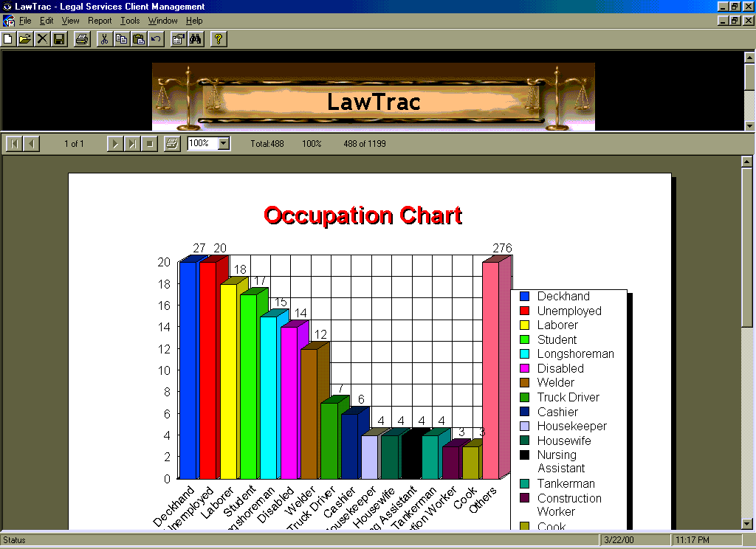The image size is (756, 549).
Task: Click the Open folder toolbar icon
Action: coord(25,39)
